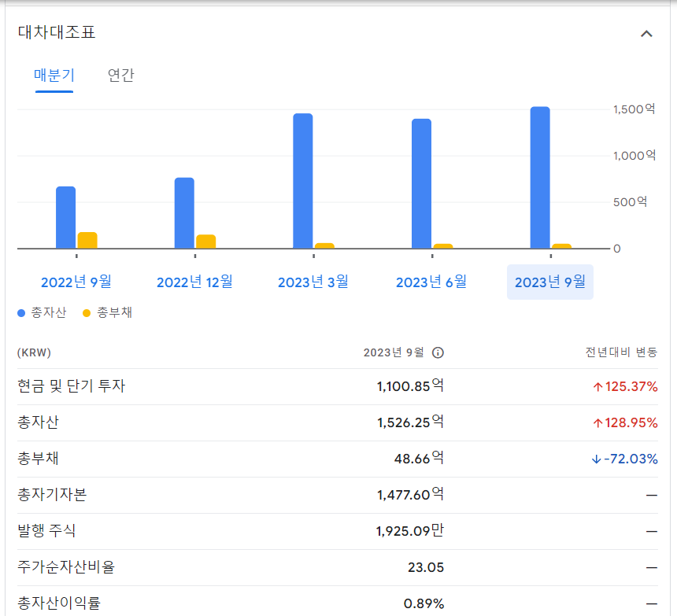Click yellow 총부채 legend dot
677x616 pixels.
coord(87,313)
